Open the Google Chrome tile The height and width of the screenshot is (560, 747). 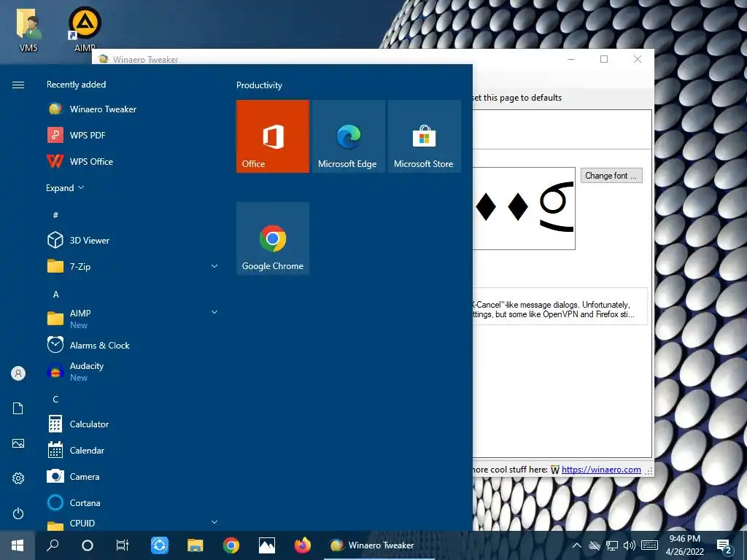(x=273, y=238)
